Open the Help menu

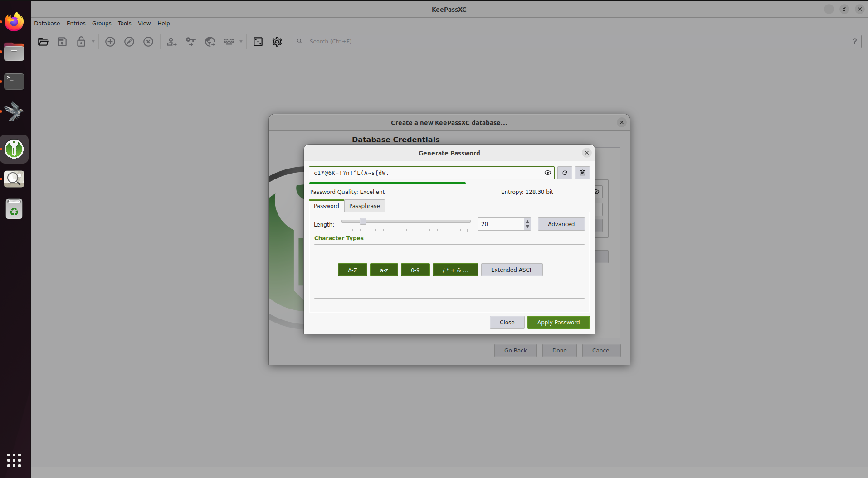pos(164,24)
